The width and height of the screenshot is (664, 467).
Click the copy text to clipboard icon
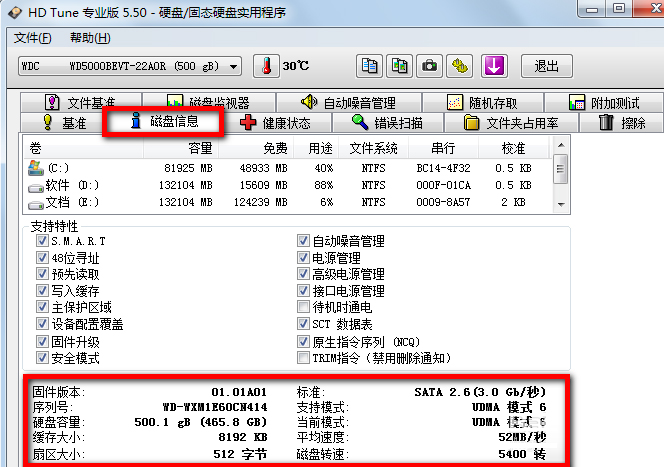click(369, 66)
